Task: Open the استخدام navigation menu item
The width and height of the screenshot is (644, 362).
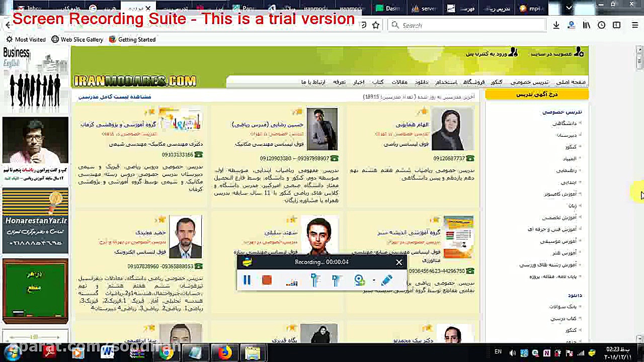Action: point(446,82)
